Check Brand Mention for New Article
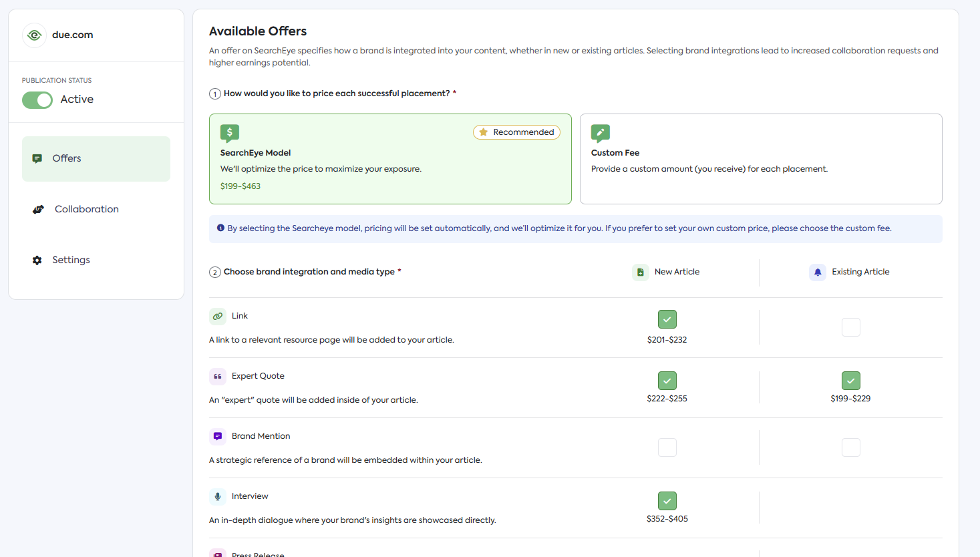980x557 pixels. [x=667, y=447]
